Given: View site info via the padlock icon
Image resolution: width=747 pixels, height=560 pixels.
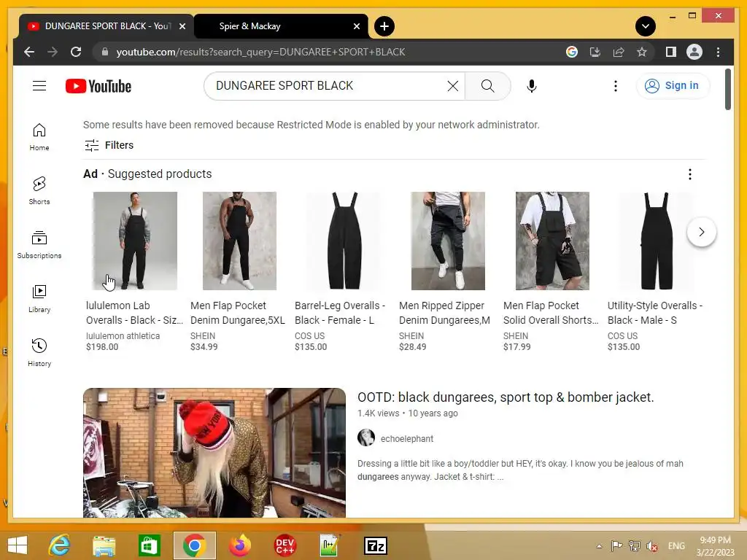Looking at the screenshot, I should [x=105, y=52].
